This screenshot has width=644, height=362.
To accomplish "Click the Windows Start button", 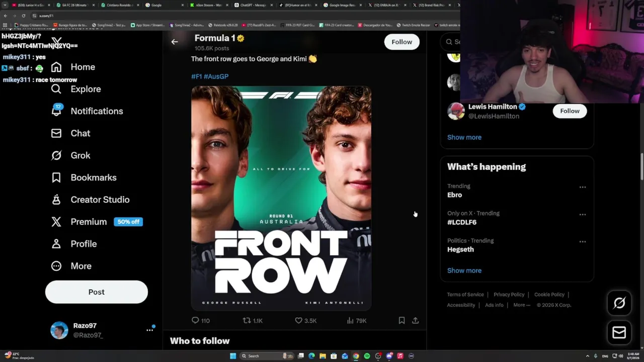I will point(233,356).
